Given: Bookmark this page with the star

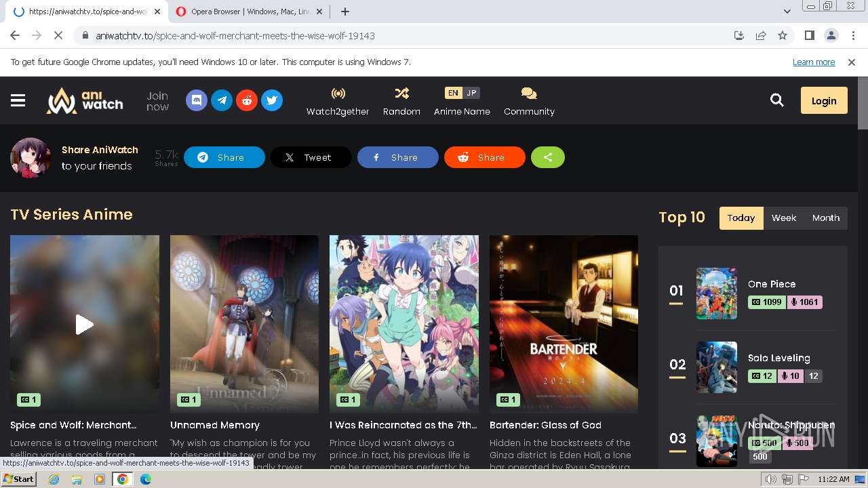Looking at the screenshot, I should (783, 35).
